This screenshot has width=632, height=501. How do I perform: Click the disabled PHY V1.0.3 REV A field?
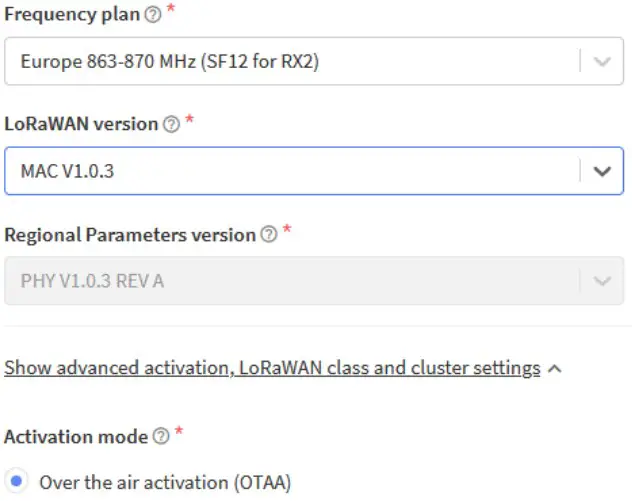pos(290,281)
